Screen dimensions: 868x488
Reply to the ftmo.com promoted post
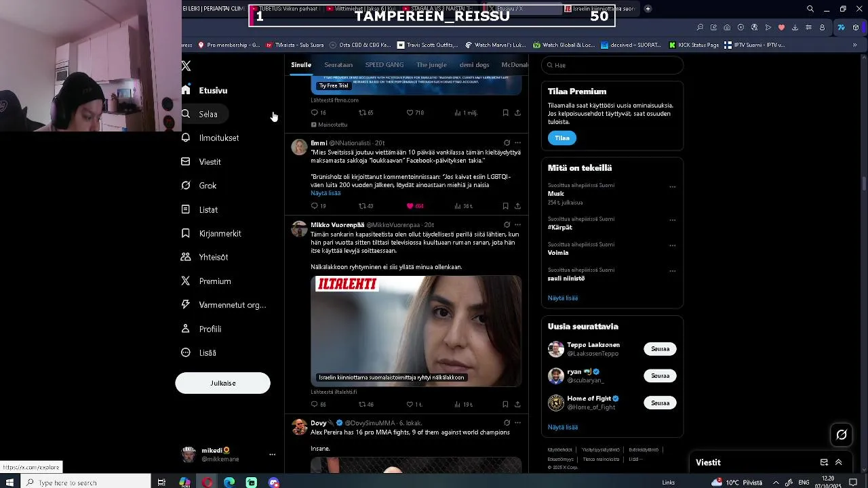(318, 113)
